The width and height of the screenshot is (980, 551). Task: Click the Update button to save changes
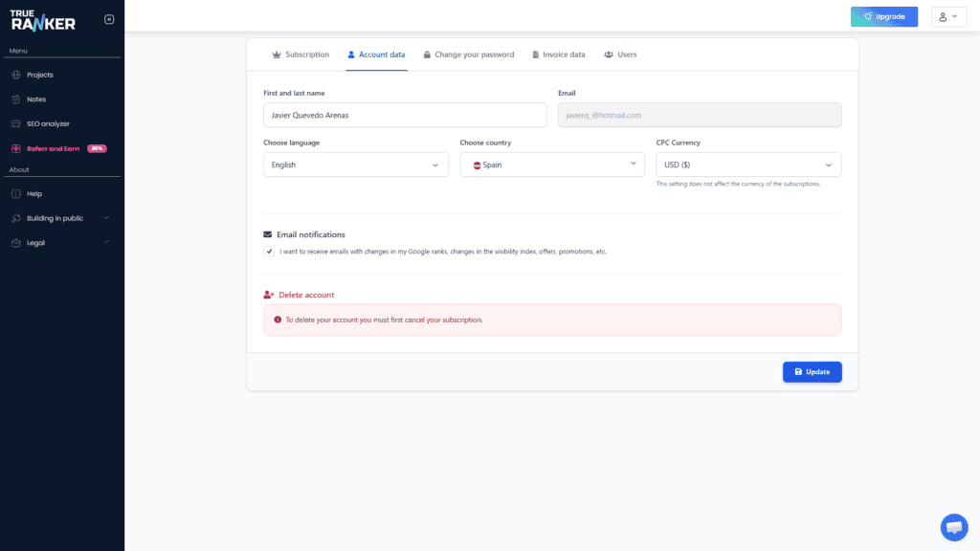[812, 371]
